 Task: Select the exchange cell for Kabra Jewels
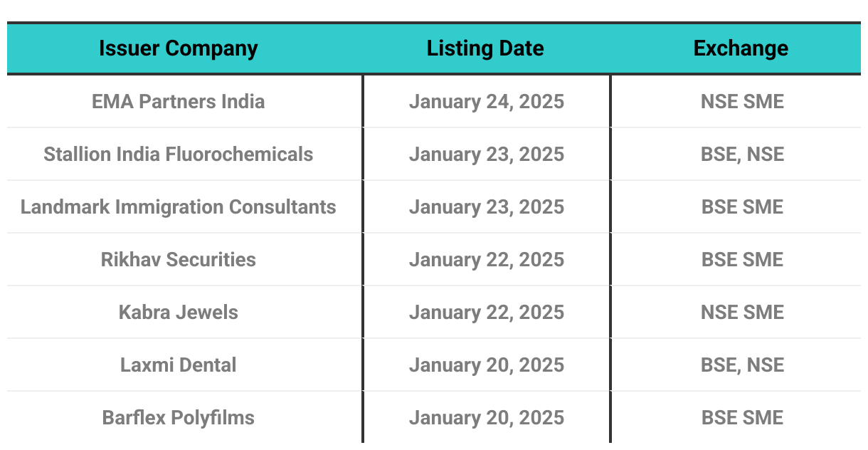(x=742, y=313)
